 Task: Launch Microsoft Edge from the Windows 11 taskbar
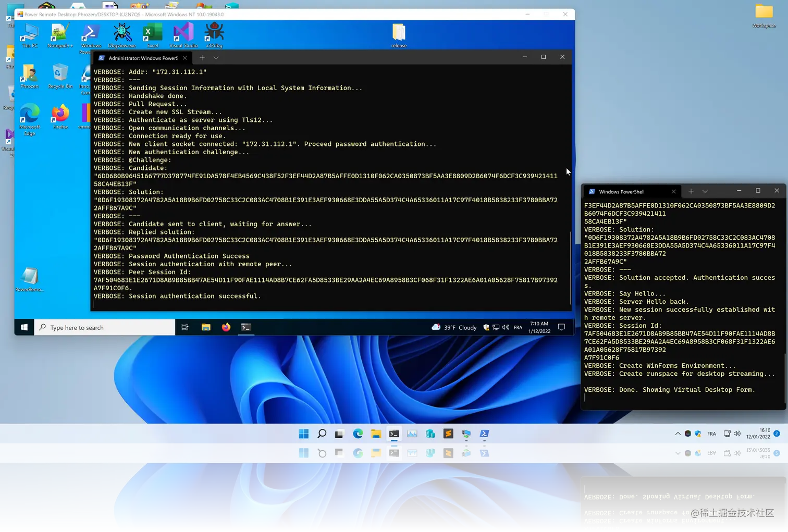(x=358, y=434)
